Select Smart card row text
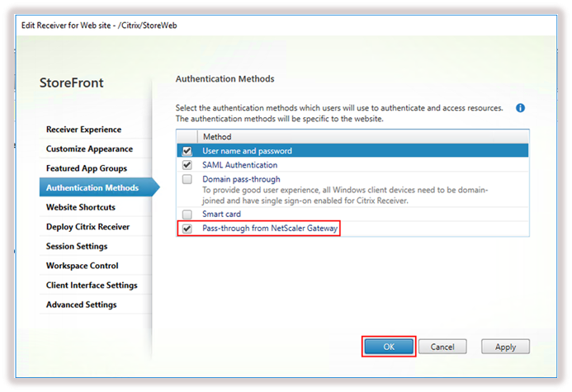572x392 pixels. click(x=221, y=214)
